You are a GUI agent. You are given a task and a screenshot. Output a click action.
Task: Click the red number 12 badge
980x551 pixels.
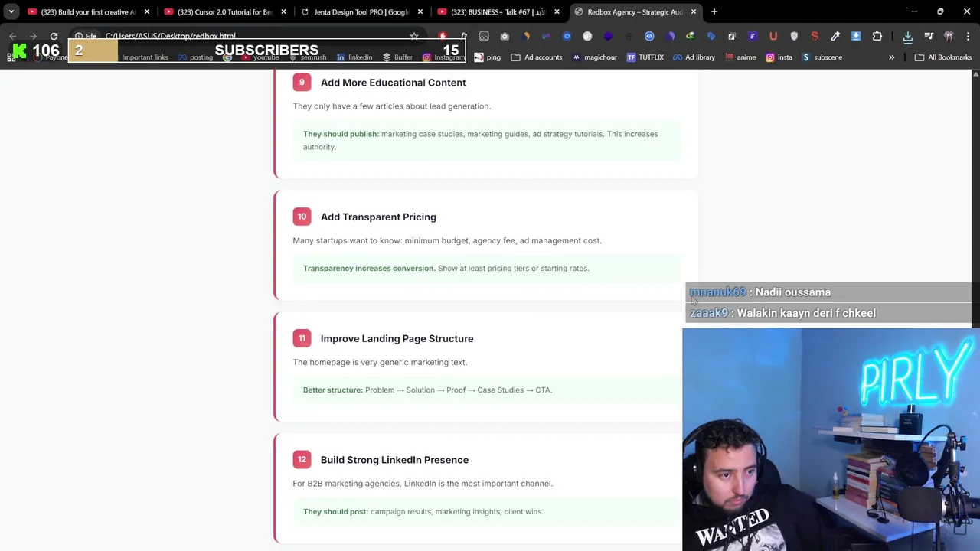click(302, 460)
